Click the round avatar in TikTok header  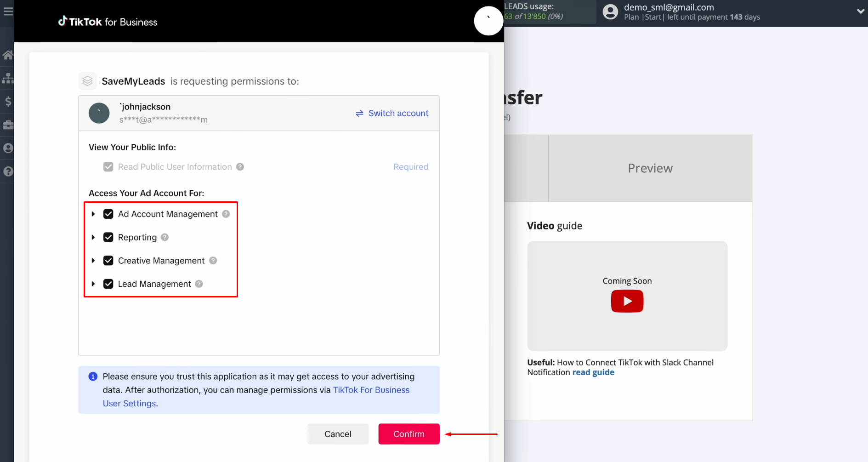(x=488, y=21)
